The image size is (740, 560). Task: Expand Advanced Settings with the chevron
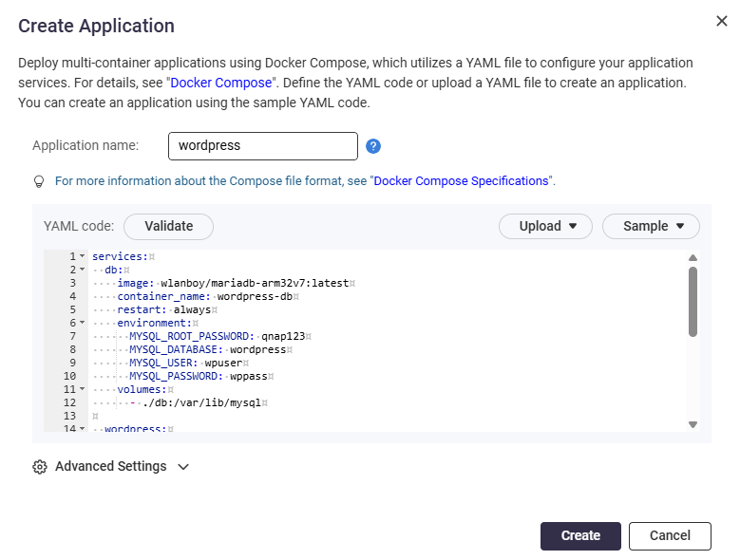coord(183,467)
